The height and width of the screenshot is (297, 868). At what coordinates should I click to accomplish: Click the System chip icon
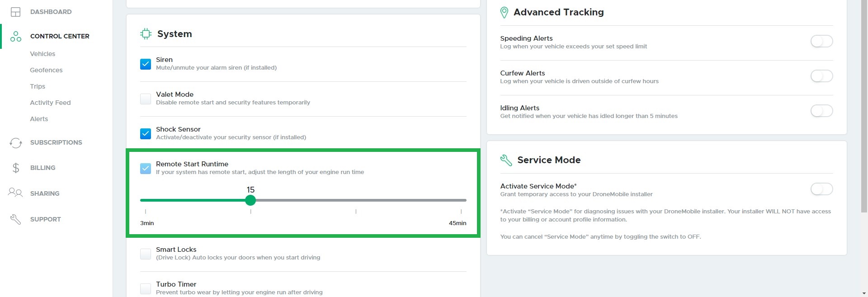tap(146, 34)
